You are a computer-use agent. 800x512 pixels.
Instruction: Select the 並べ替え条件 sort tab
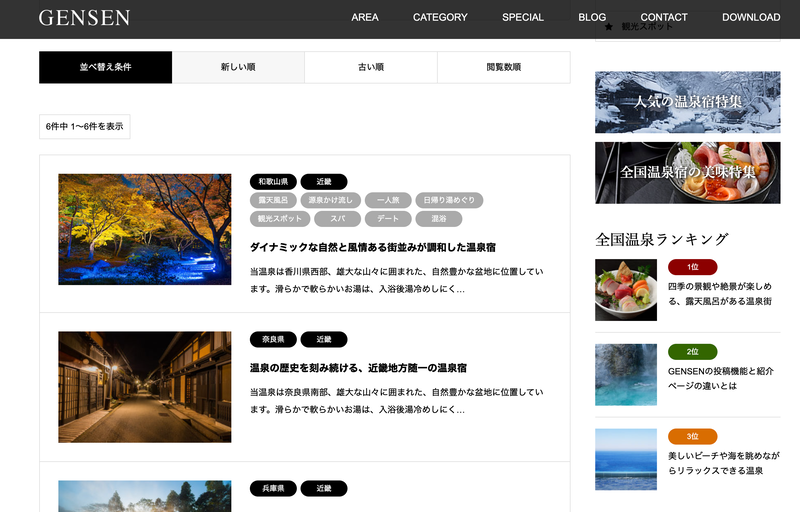point(106,67)
